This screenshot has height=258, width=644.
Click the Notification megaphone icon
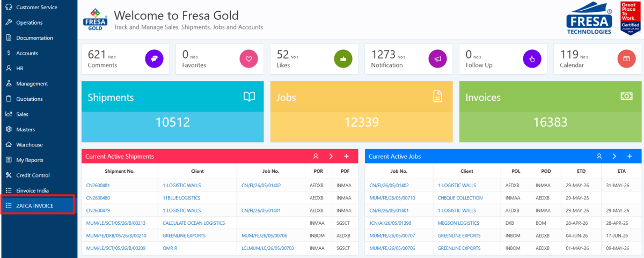[x=437, y=58]
